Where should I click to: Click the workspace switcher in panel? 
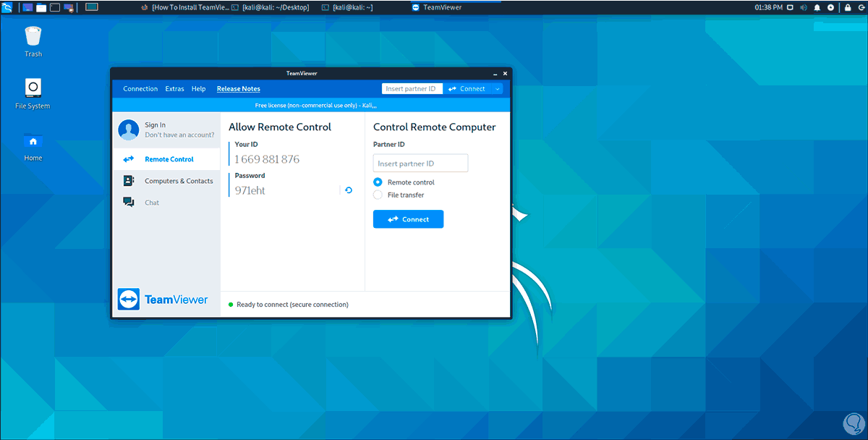(x=91, y=7)
